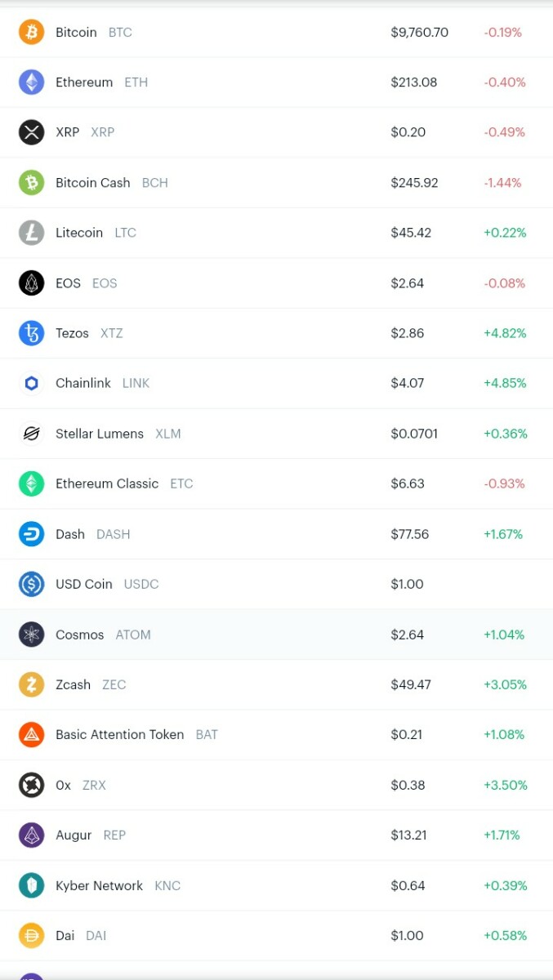This screenshot has height=980, width=553.
Task: Select the Ethereum diamond icon
Action: [x=31, y=82]
